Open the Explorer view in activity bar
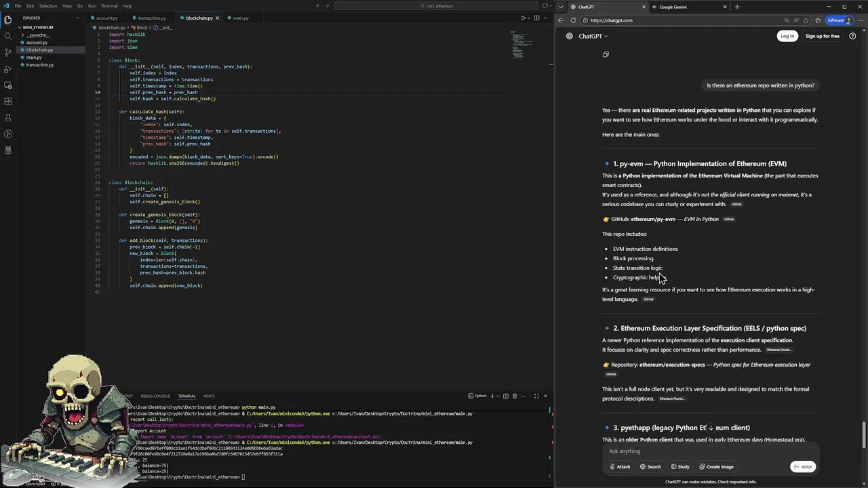 click(x=7, y=20)
